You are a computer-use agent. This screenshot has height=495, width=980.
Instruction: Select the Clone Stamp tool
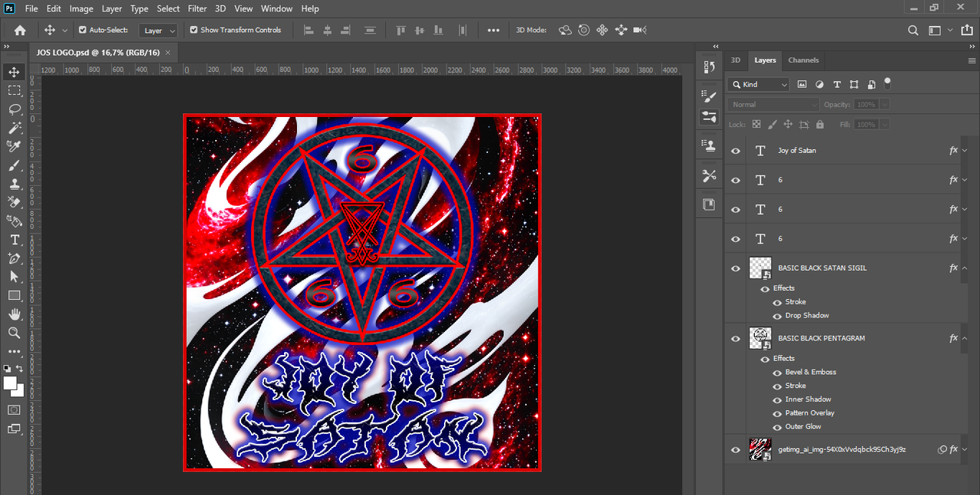tap(15, 184)
